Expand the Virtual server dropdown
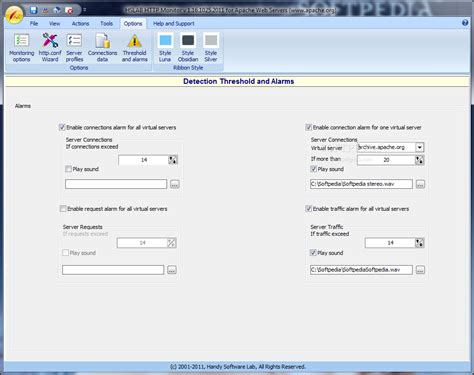Viewport: 474px width, 375px height. (419, 147)
